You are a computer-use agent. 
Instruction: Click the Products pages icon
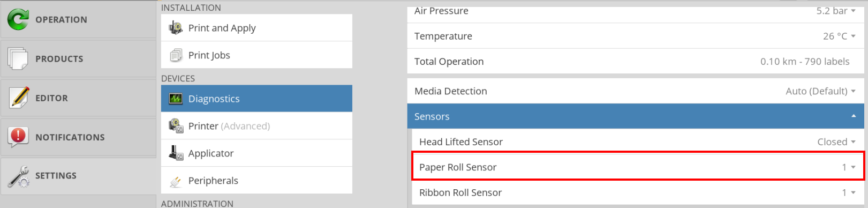[x=18, y=58]
